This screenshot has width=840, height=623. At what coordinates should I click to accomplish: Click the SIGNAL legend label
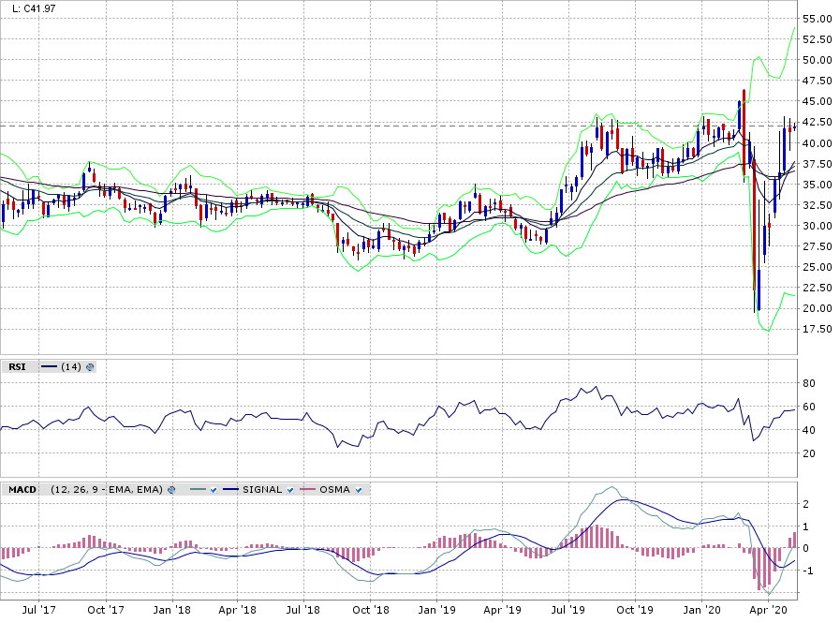point(262,490)
